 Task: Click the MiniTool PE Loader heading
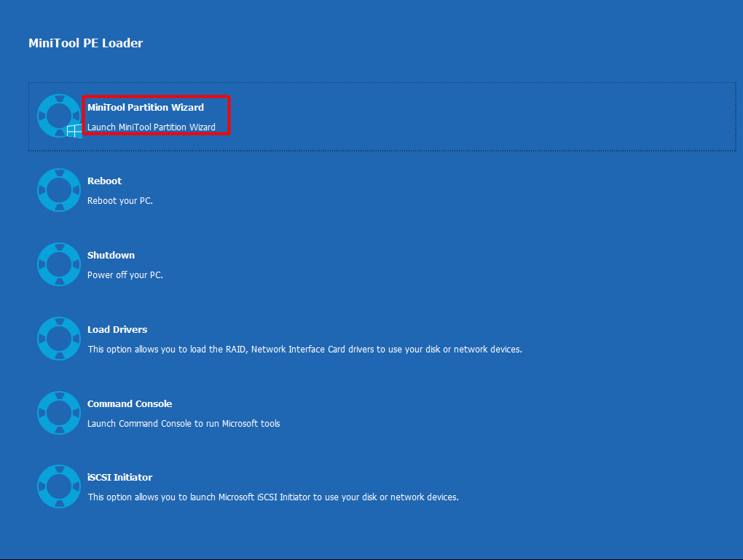coord(85,43)
